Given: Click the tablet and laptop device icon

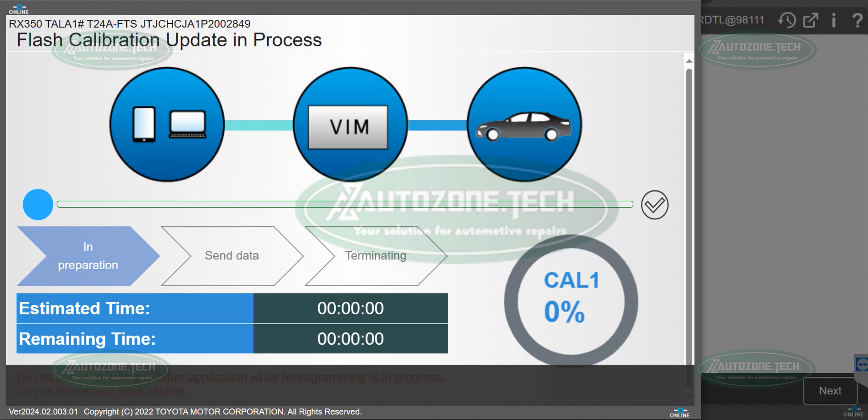Looking at the screenshot, I should (167, 125).
